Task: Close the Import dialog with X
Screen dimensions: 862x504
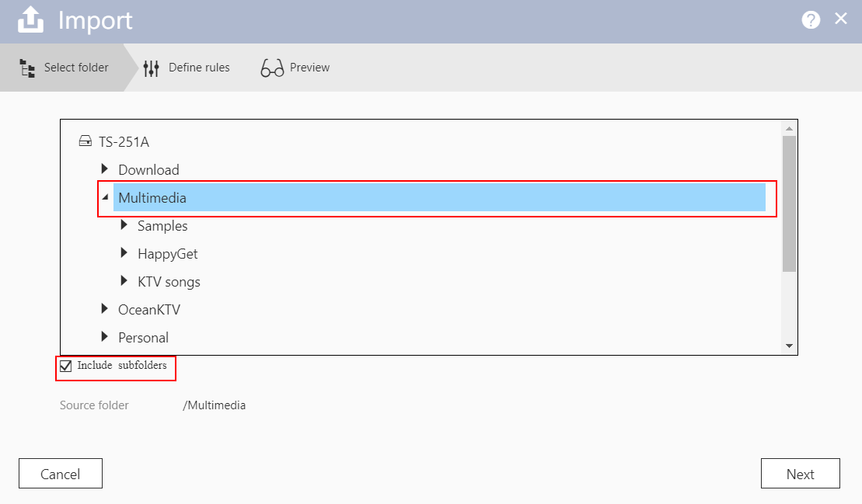Action: 841,19
